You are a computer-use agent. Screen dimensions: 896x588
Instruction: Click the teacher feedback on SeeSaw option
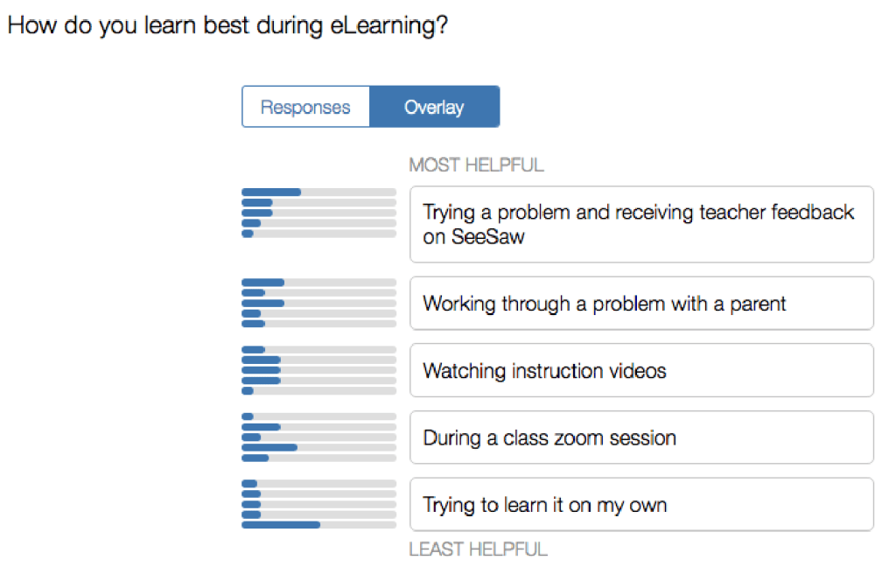(640, 224)
